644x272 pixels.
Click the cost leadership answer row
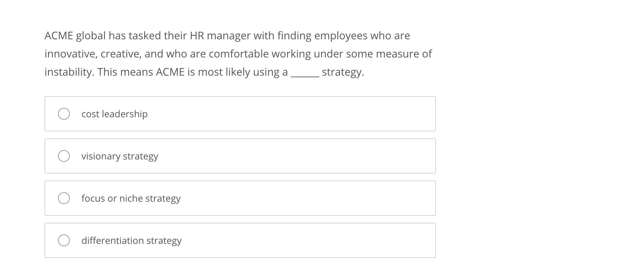(240, 114)
